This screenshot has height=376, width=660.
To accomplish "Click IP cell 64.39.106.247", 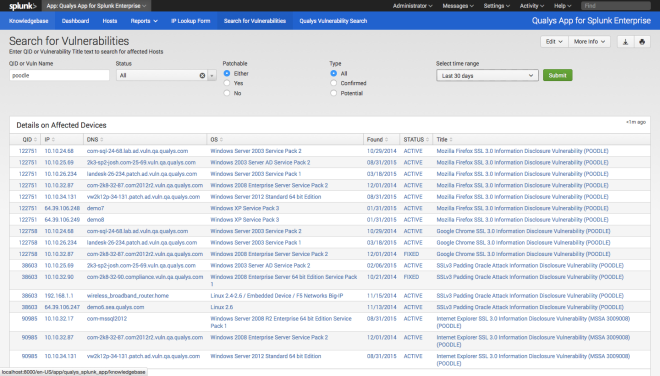I will [x=62, y=307].
